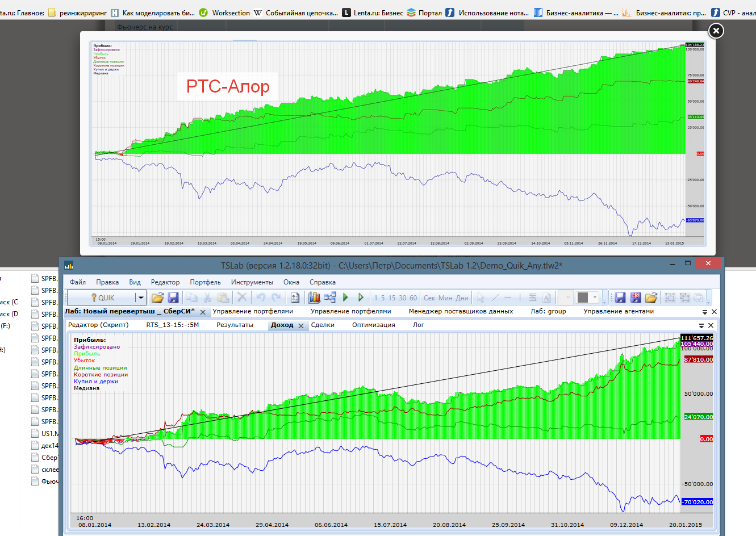Open the Результаты tab
Viewport: 756px width, 536px height.
coord(235,325)
